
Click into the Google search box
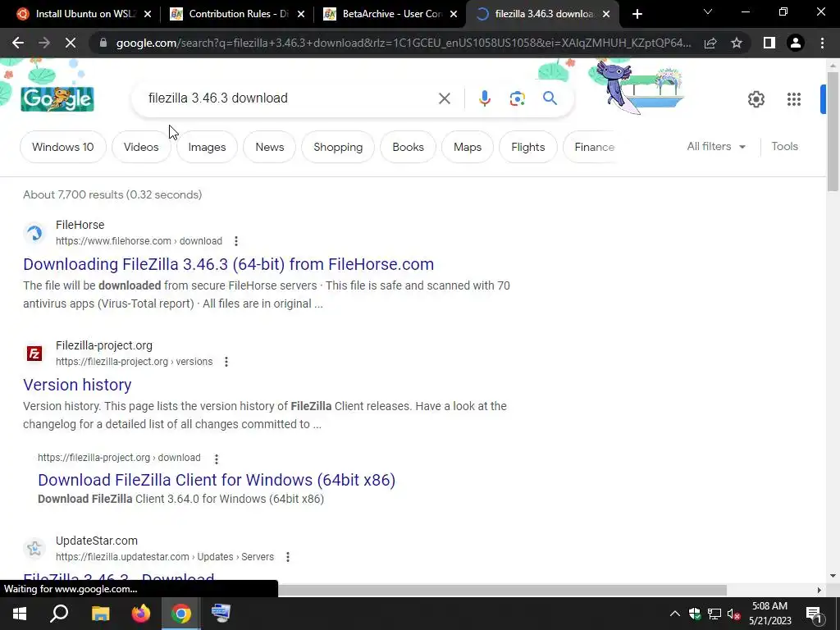tap(290, 98)
